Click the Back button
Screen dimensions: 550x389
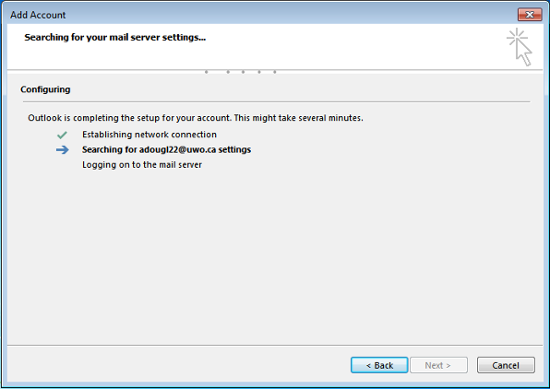click(x=379, y=365)
